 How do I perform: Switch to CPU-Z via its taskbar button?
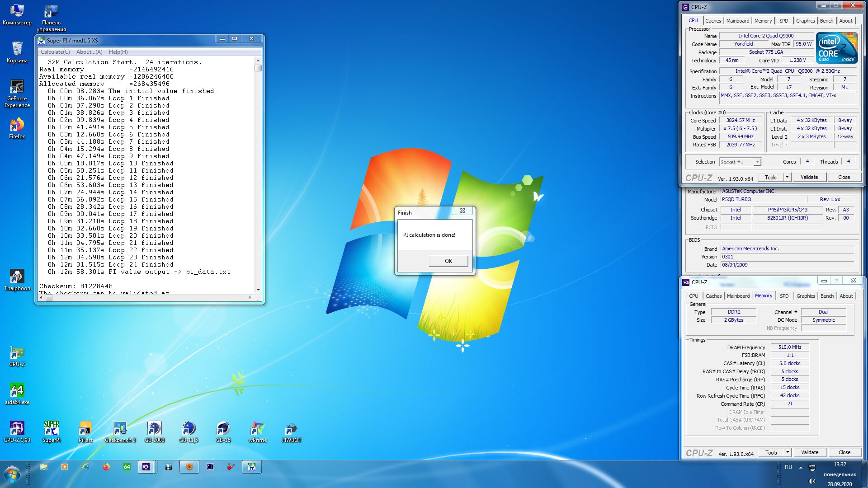(x=146, y=467)
